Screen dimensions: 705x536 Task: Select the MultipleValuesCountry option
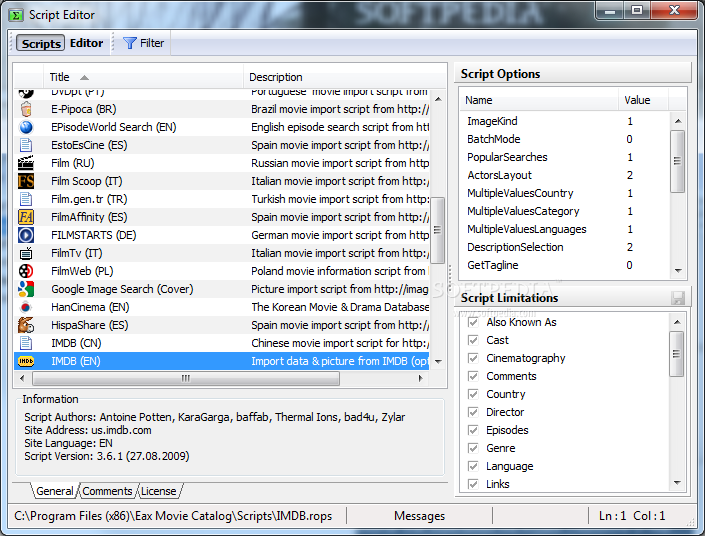(x=566, y=193)
